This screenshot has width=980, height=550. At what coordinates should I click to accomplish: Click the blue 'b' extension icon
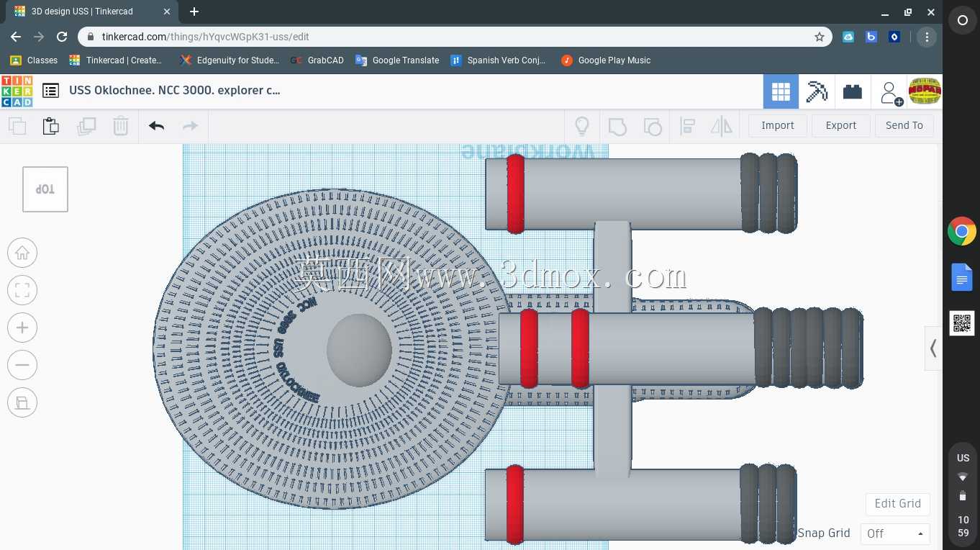[871, 37]
